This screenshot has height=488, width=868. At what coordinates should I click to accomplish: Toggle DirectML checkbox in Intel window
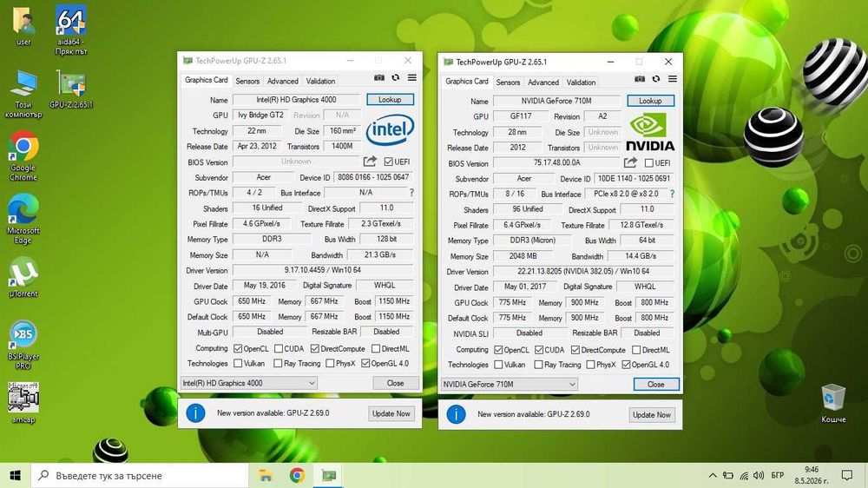376,348
